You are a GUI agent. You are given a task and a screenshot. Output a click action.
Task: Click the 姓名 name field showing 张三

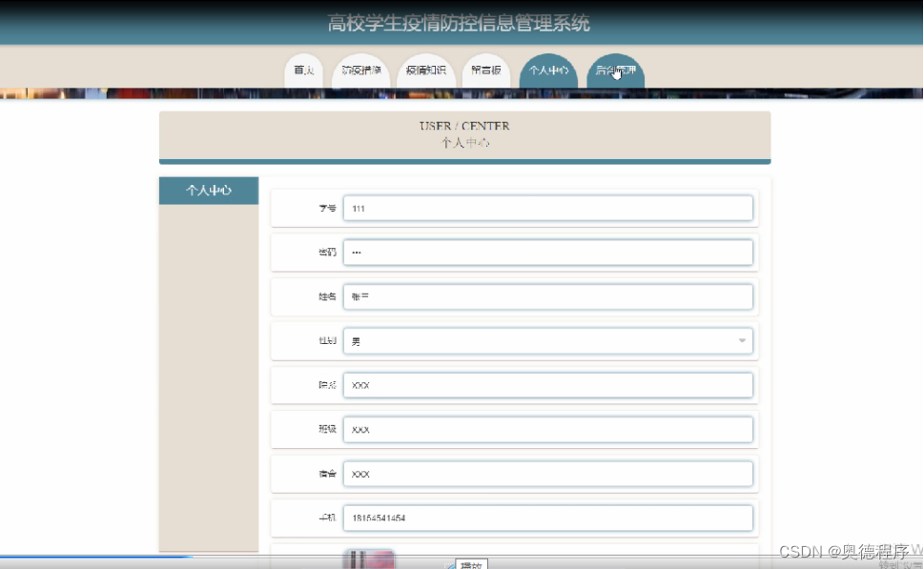coord(548,296)
